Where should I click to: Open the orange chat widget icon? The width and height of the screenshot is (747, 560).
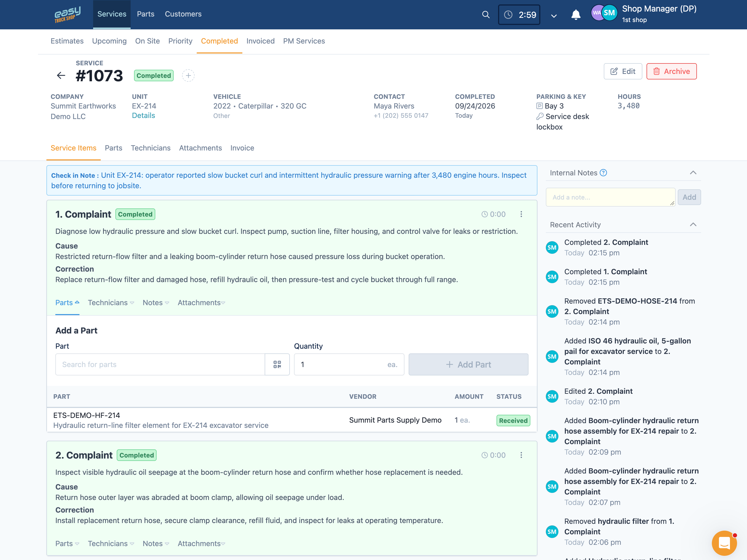(x=724, y=543)
